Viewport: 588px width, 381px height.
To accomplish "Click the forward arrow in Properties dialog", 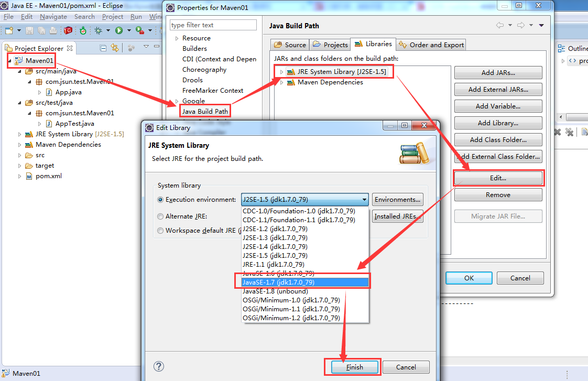I will click(x=521, y=25).
